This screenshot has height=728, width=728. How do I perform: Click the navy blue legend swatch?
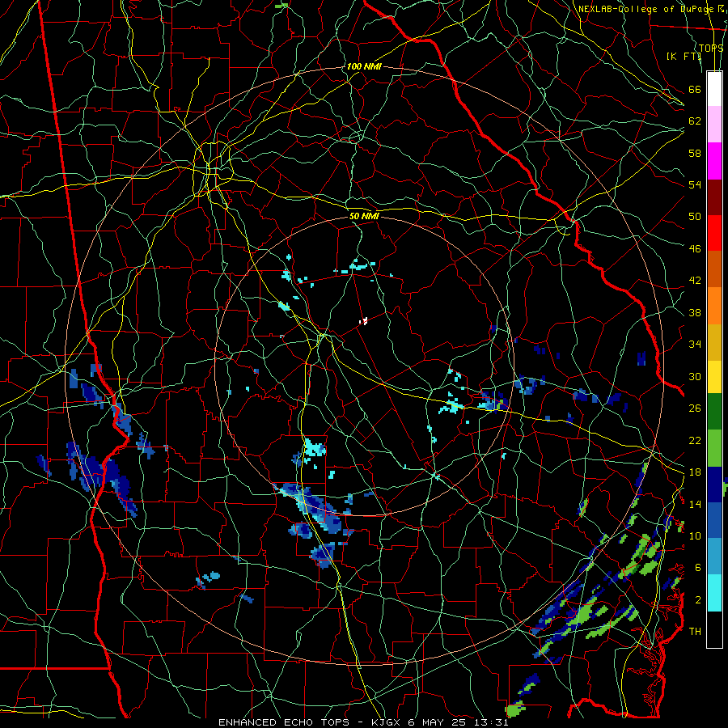pos(714,485)
